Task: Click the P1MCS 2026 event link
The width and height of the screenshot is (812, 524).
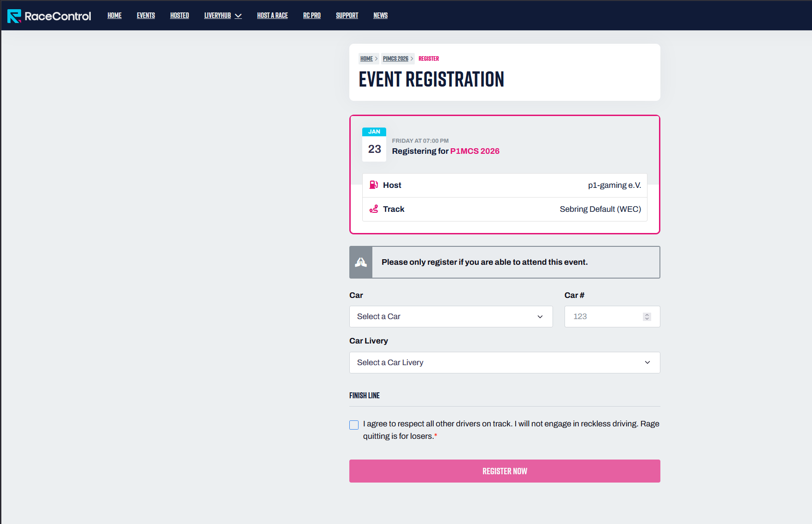Action: coord(475,151)
